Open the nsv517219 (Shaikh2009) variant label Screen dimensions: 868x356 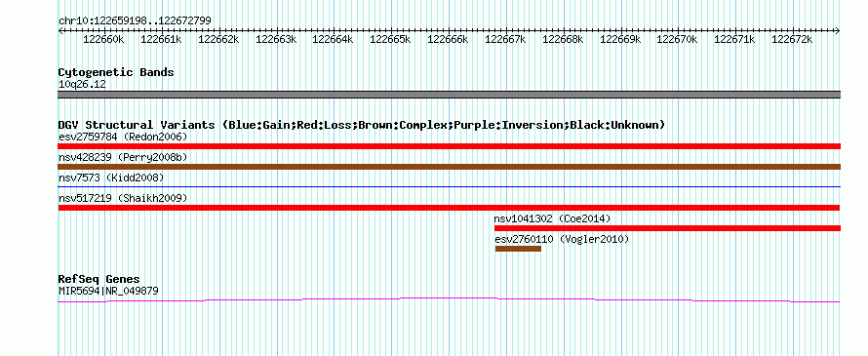coord(123,198)
